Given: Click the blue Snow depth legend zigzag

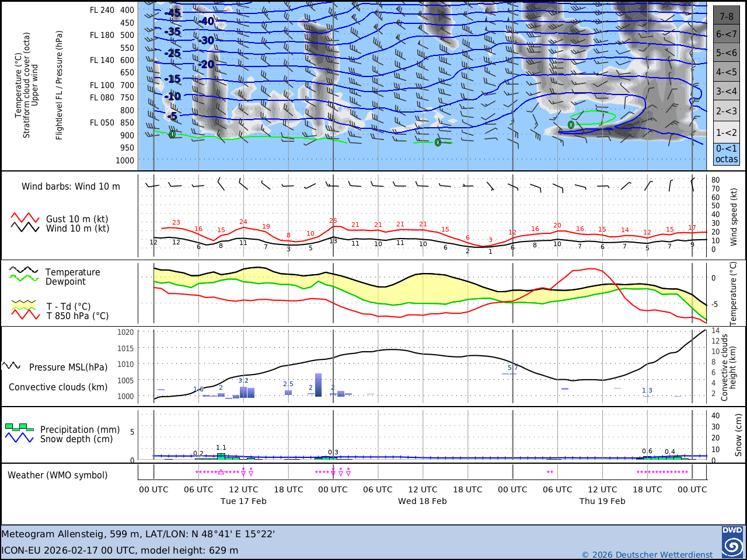Looking at the screenshot, I should pos(19,437).
